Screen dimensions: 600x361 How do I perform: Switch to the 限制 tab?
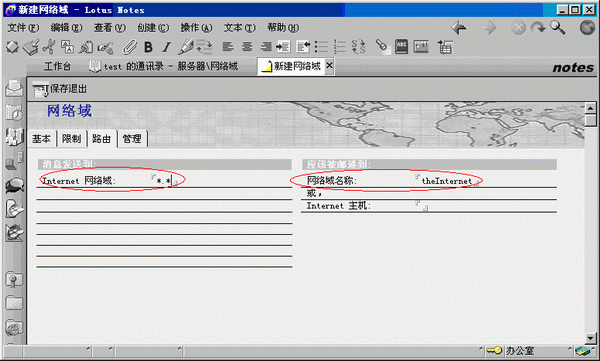[x=72, y=139]
